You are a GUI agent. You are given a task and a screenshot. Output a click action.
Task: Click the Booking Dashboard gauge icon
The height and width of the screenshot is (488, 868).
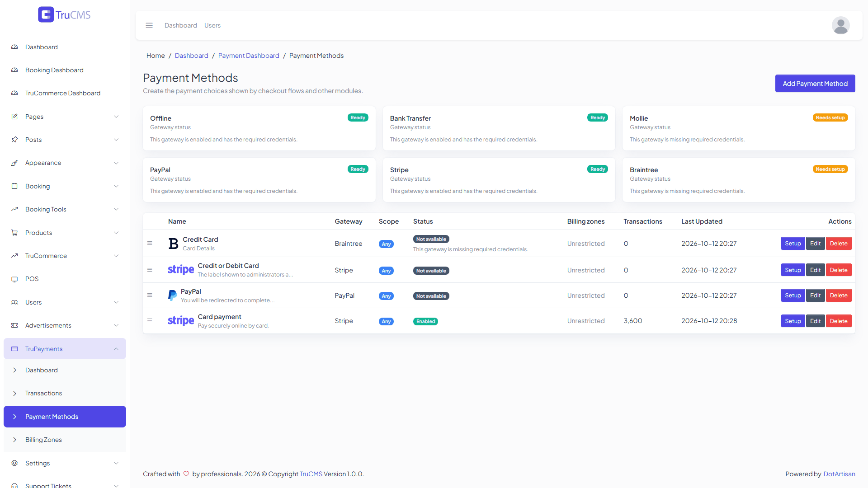tap(14, 70)
